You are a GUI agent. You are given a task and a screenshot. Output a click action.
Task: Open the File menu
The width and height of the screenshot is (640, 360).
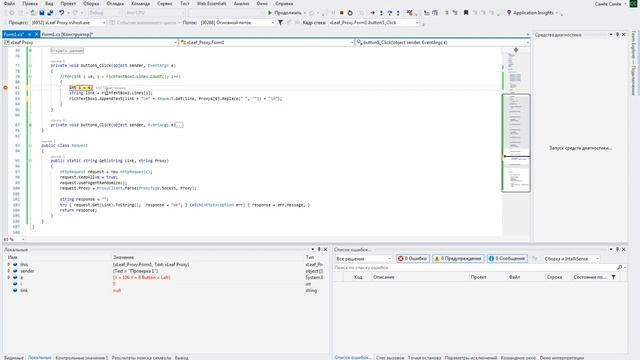point(9,4)
